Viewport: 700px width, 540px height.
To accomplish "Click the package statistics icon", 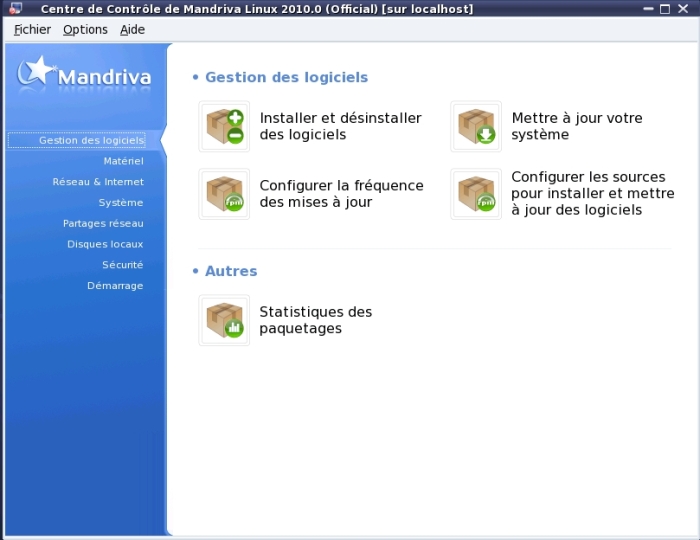I will click(224, 320).
